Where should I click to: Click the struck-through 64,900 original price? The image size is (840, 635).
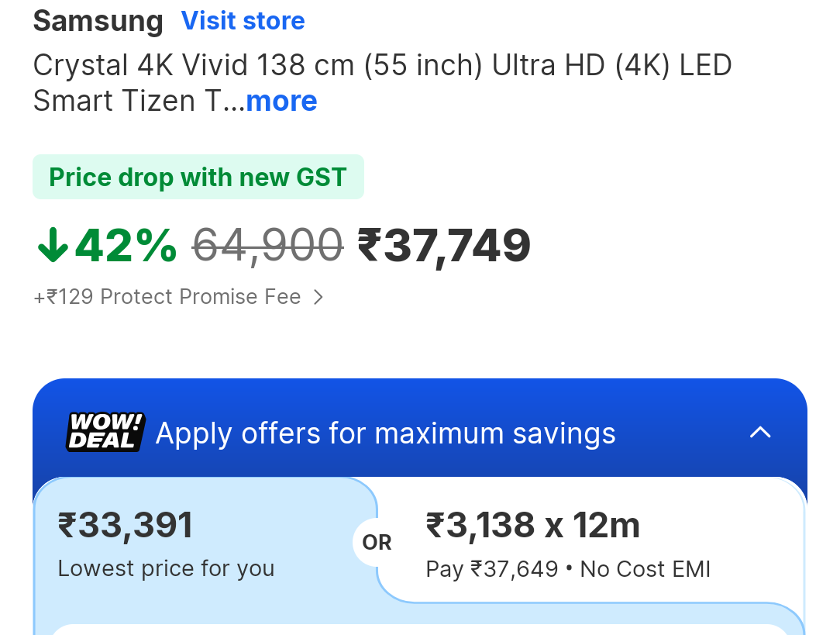267,246
